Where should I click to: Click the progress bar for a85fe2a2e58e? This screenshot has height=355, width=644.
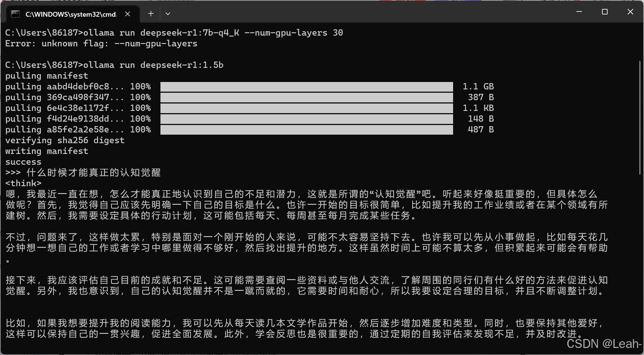[x=307, y=130]
